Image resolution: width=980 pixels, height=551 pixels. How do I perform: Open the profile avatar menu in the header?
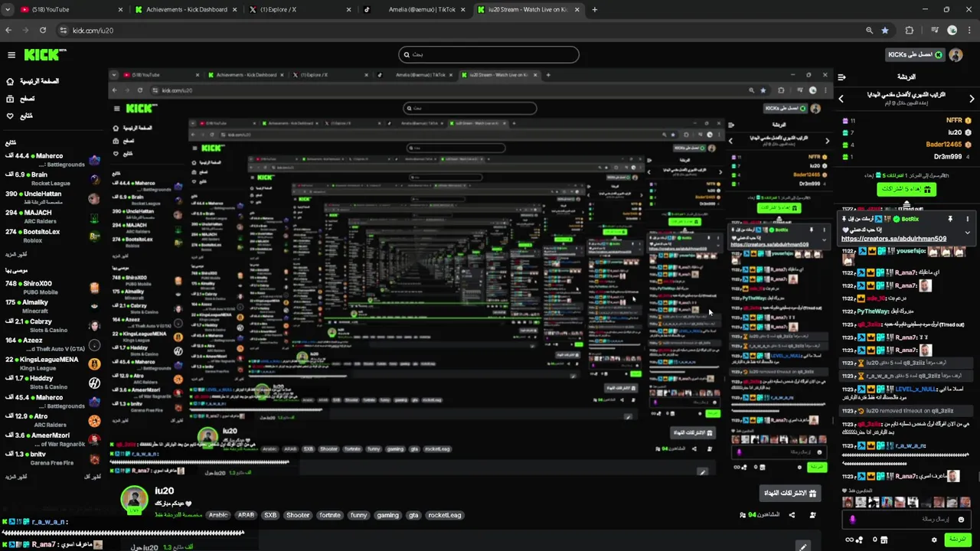(955, 55)
